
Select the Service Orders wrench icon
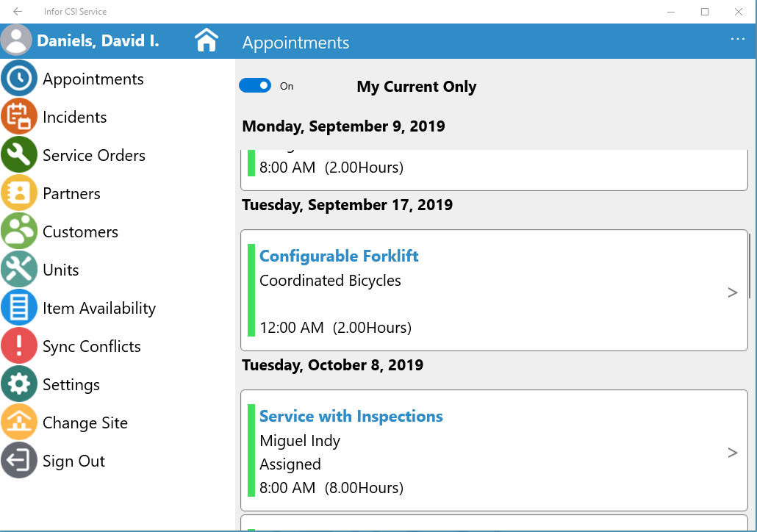[x=19, y=155]
